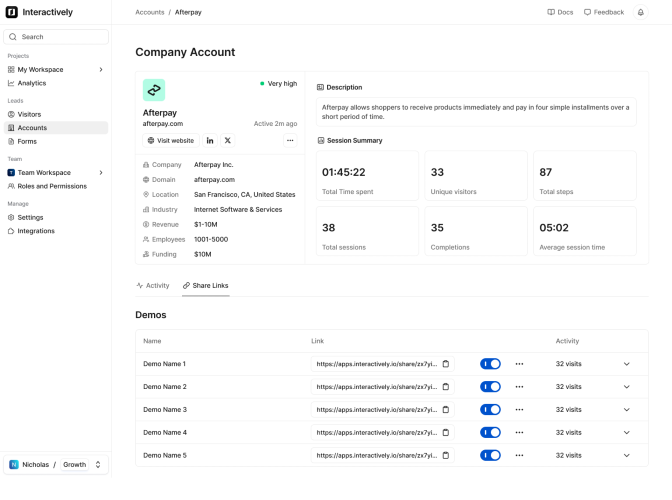Toggle off Demo Name 3 link
Image resolution: width=672 pixels, height=500 pixels.
click(x=490, y=410)
